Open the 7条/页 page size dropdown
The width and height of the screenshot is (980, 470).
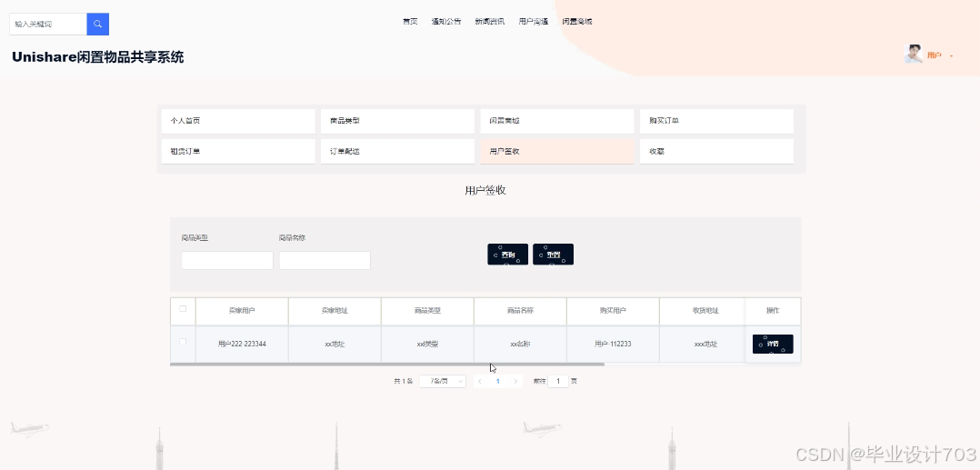click(x=443, y=381)
